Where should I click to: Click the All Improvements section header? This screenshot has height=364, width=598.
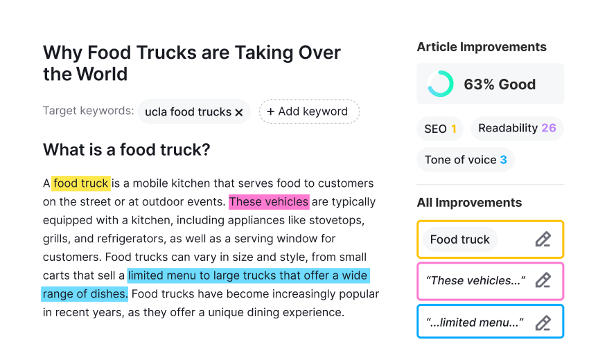pos(469,203)
